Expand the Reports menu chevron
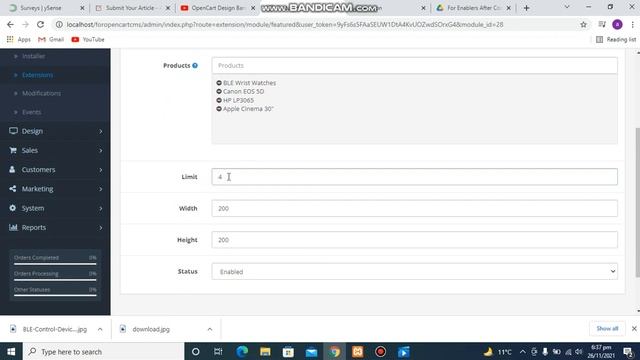The width and height of the screenshot is (640, 360). 100,227
